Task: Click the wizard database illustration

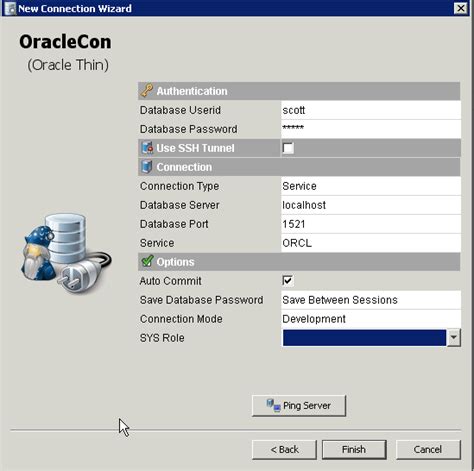Action: tap(66, 253)
